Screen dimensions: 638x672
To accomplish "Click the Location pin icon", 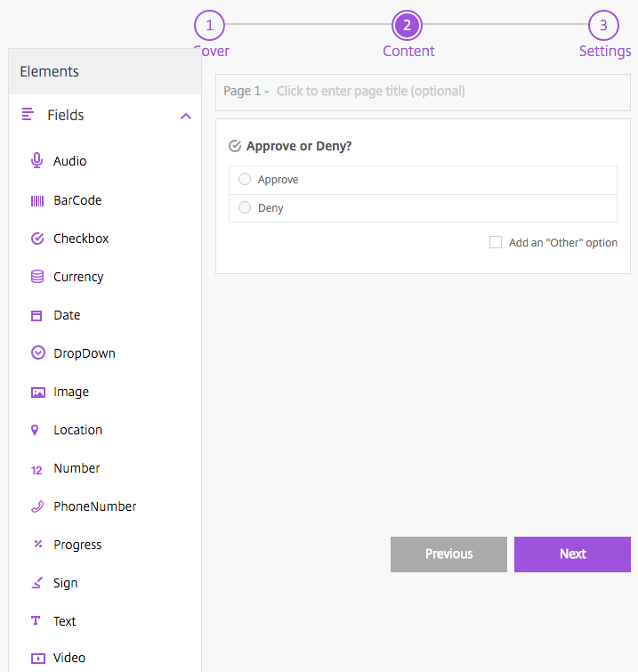I will (x=36, y=430).
